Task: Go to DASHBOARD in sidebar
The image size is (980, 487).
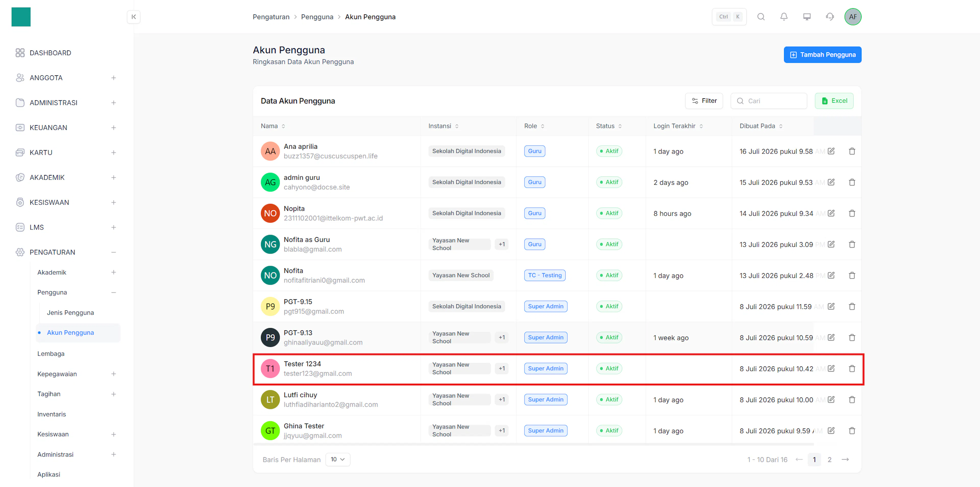Action: (50, 53)
